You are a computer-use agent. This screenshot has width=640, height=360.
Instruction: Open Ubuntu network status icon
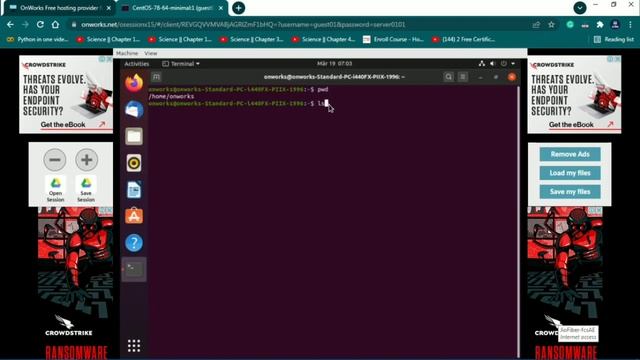click(x=482, y=64)
